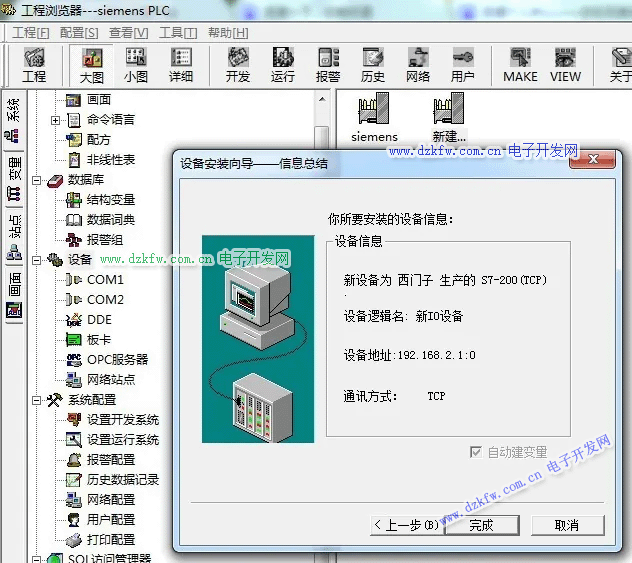Click the 网络 (Network) toolbar icon
The image size is (632, 563).
pos(418,64)
